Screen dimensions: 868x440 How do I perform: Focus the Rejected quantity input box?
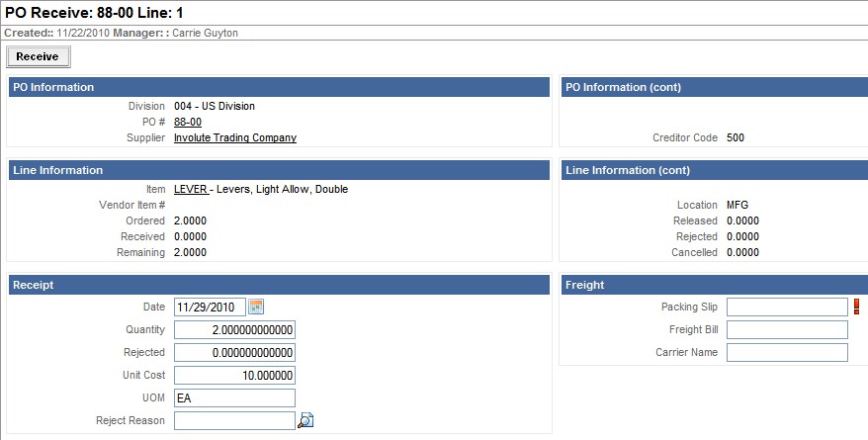click(234, 352)
